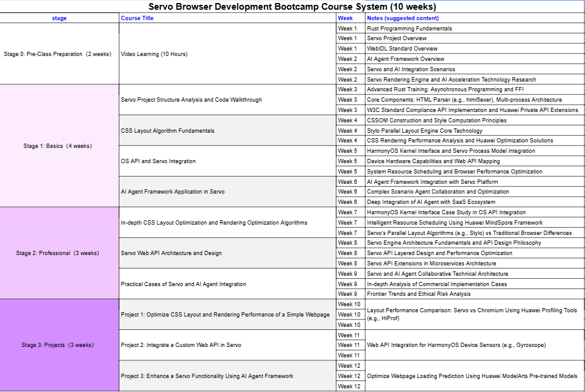
Task: Click the 'Video Learning (10 Hours)' cell
Action: 227,54
